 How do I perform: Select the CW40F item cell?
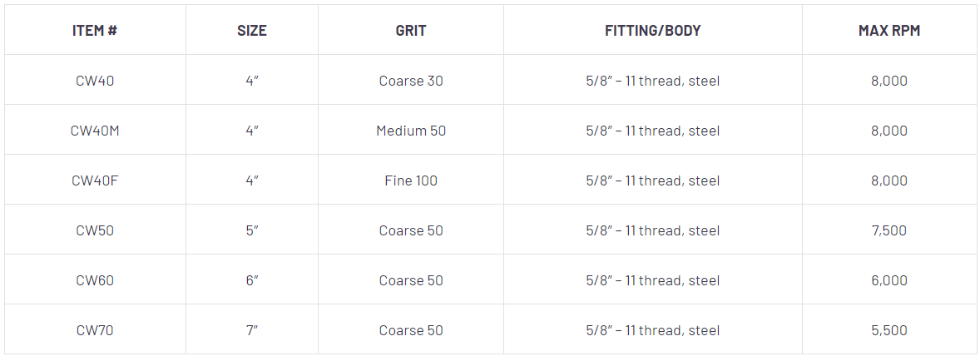click(95, 180)
